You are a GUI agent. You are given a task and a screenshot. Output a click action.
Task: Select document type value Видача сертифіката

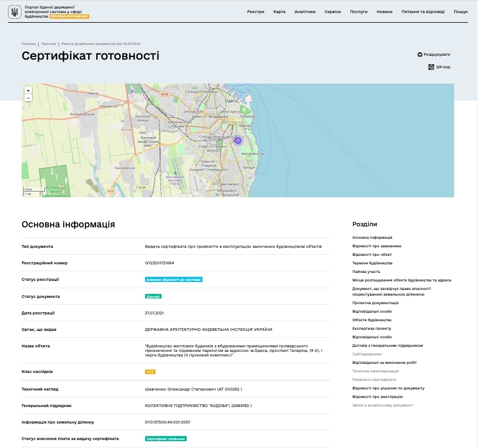233,247
